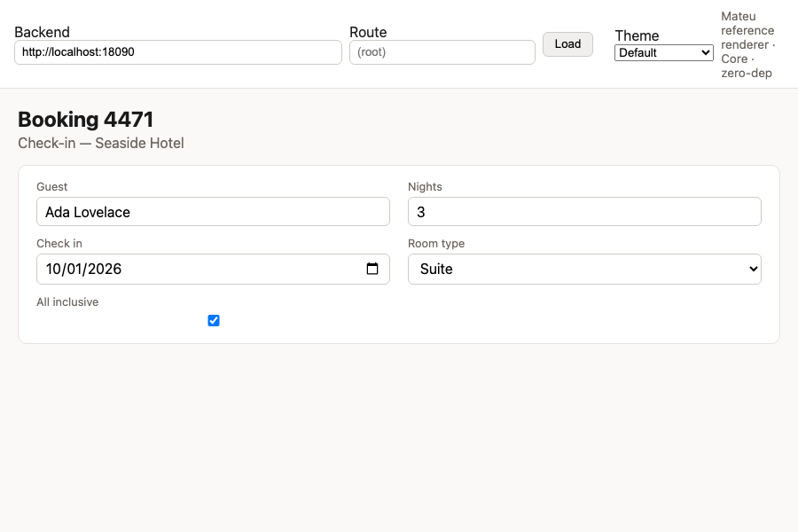Click the Check in label
798x532 pixels.
point(59,243)
